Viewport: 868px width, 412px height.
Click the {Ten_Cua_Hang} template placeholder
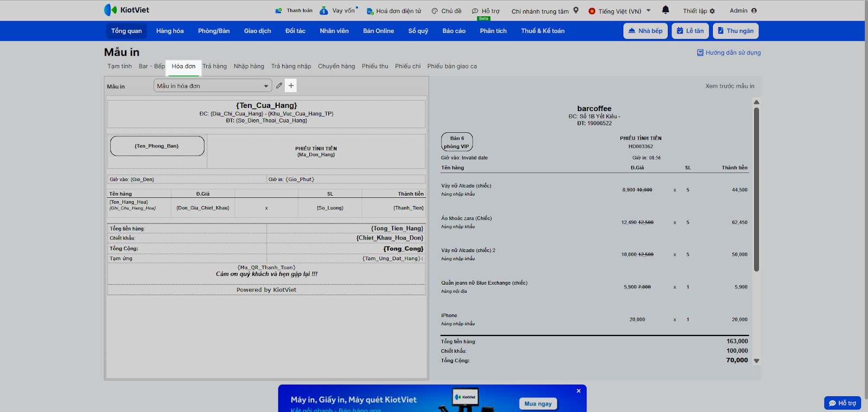tap(266, 105)
